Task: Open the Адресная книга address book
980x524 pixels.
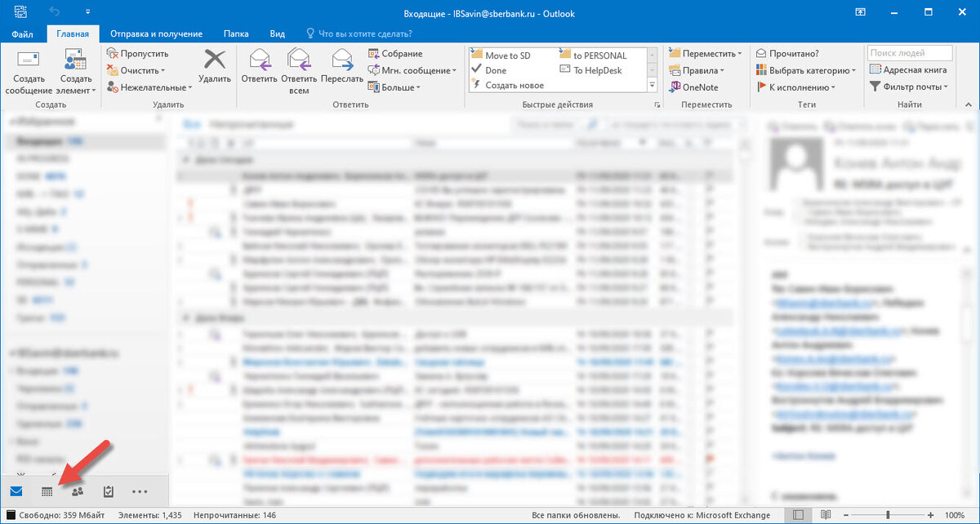Action: (906, 70)
